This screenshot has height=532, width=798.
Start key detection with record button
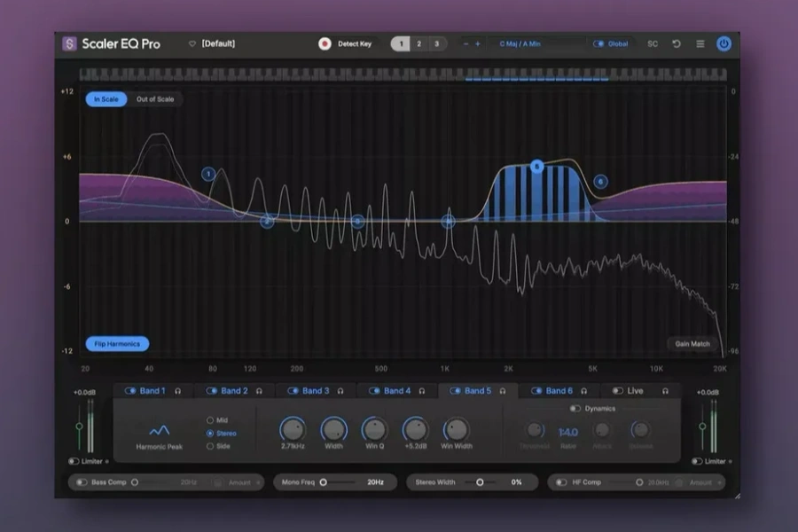325,43
